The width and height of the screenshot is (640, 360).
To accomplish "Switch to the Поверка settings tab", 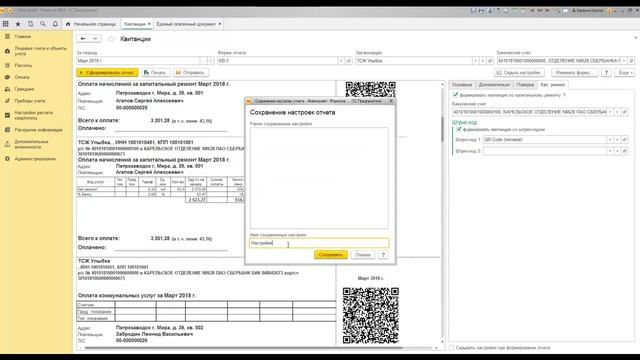I will pyautogui.click(x=525, y=84).
